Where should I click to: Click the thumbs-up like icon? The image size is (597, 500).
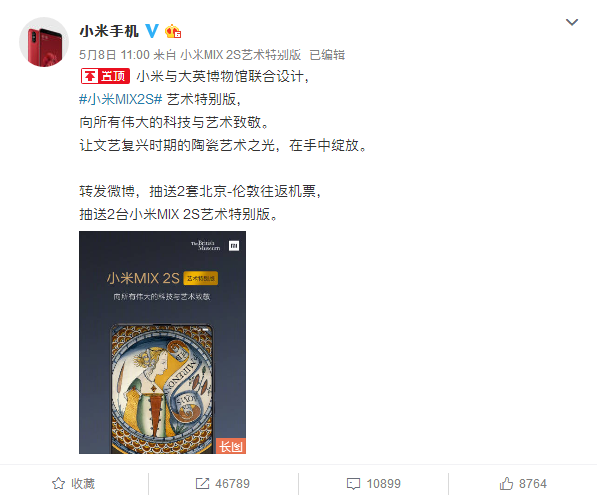coord(506,484)
